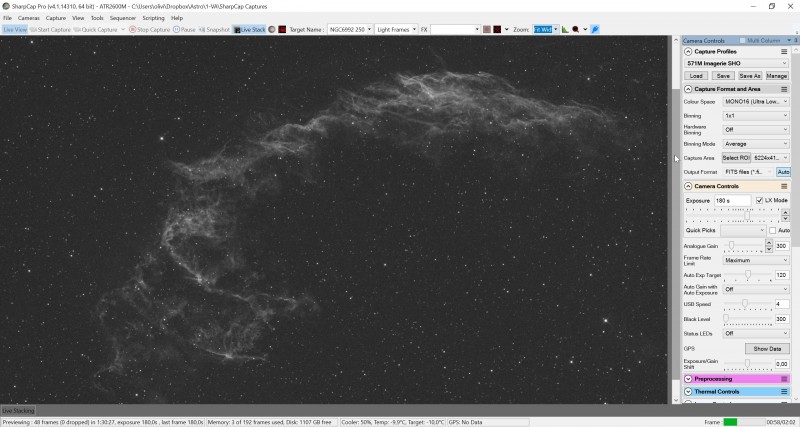Open the Scripting menu

click(x=153, y=18)
